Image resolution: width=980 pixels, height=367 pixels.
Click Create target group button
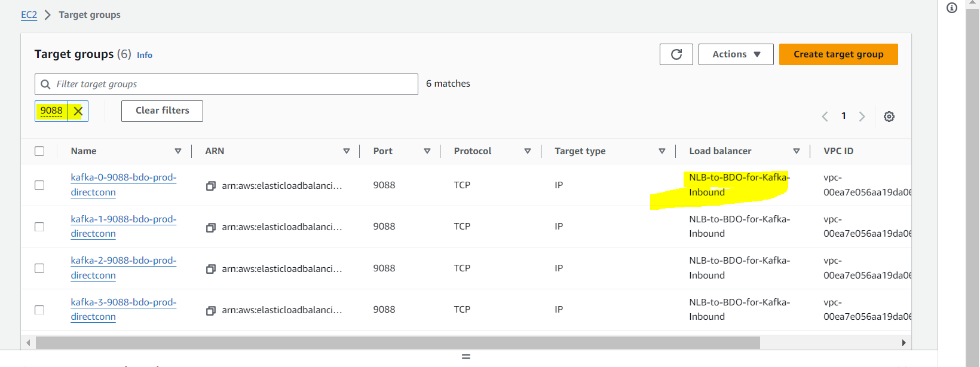tap(838, 54)
